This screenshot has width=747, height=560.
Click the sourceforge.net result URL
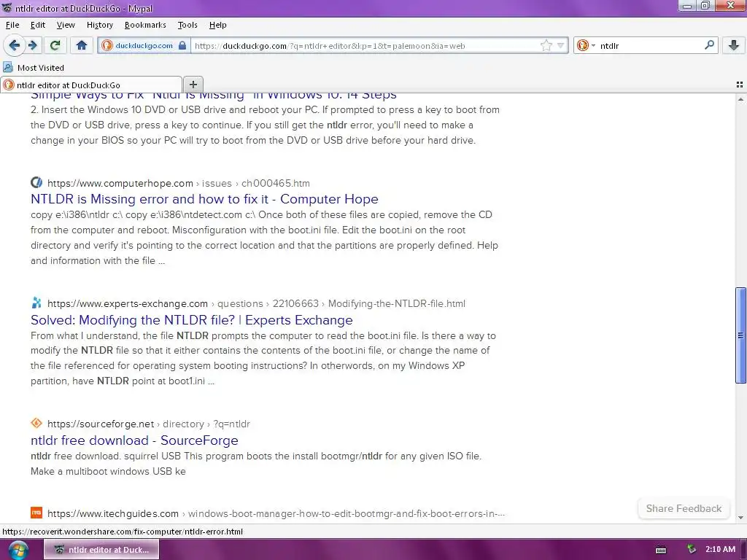[x=101, y=424]
